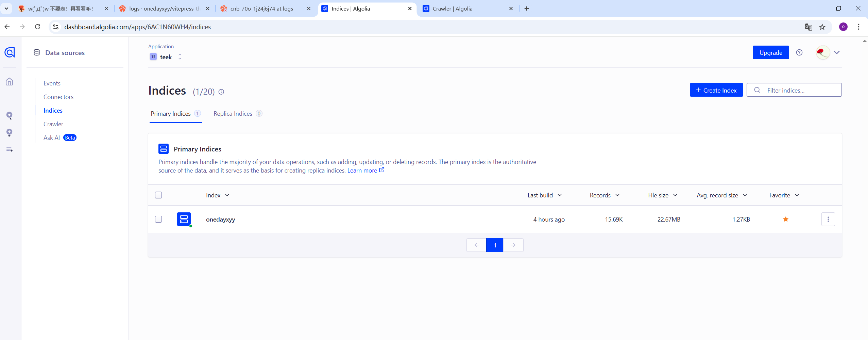868x340 pixels.
Task: Click the '15.69K' records value
Action: (614, 220)
